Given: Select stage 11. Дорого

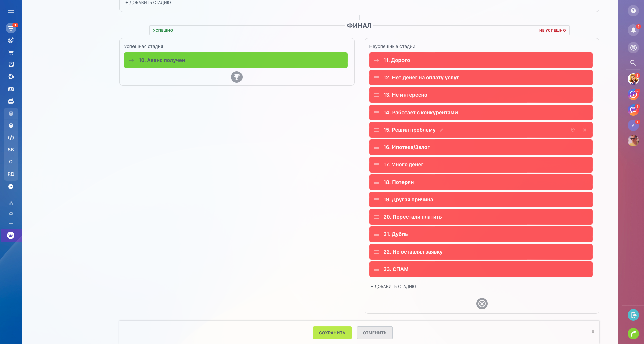Looking at the screenshot, I should [481, 60].
